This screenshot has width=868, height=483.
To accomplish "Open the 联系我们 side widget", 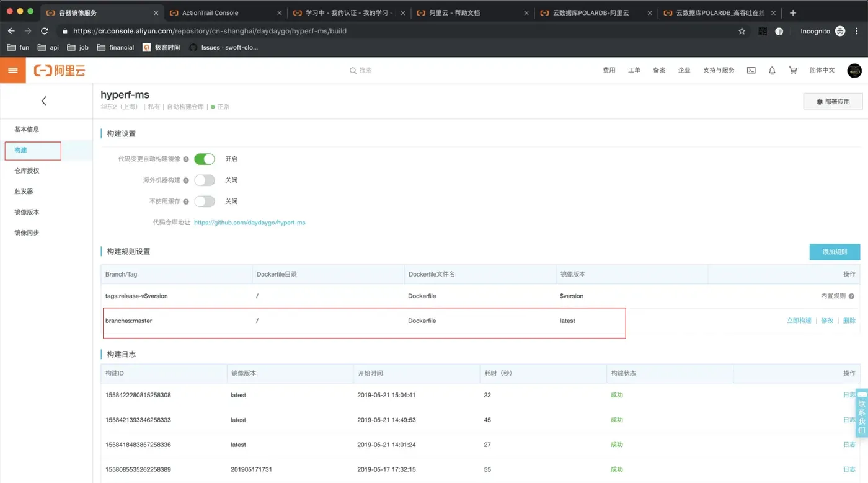I will (x=861, y=414).
